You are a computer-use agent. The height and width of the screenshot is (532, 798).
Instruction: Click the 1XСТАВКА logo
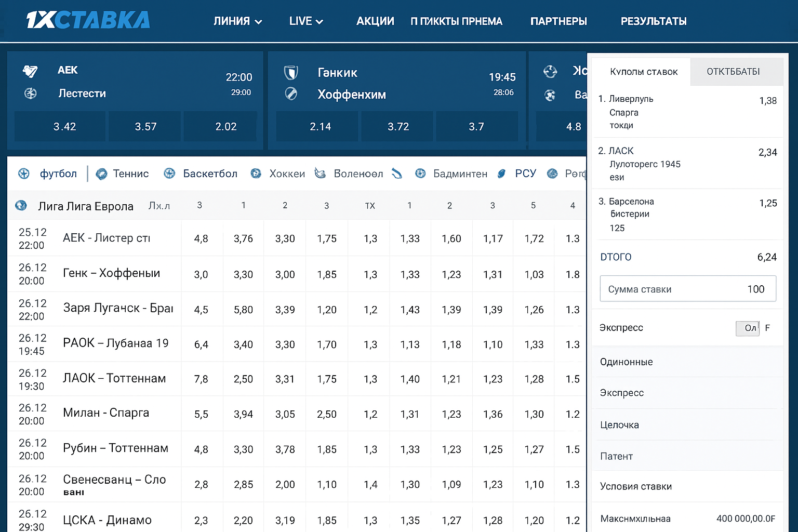(88, 20)
